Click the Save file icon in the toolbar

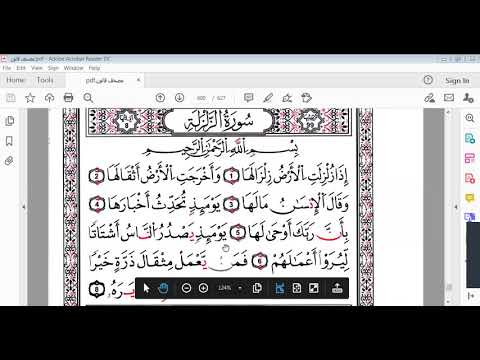coord(11,98)
